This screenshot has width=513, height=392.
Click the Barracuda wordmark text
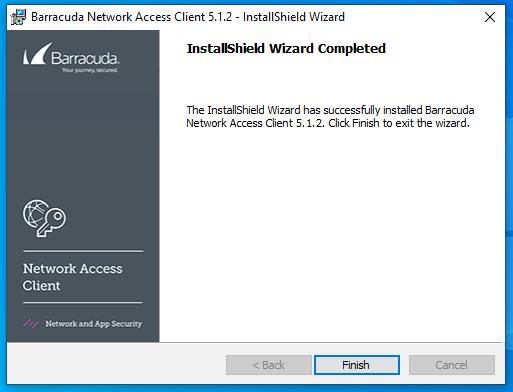click(85, 58)
